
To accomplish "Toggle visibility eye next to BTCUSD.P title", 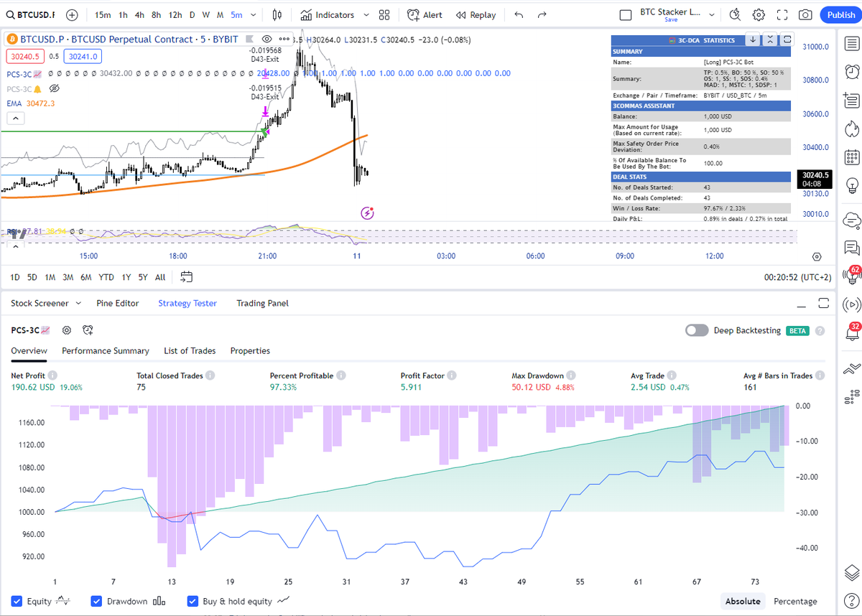I will tap(267, 39).
